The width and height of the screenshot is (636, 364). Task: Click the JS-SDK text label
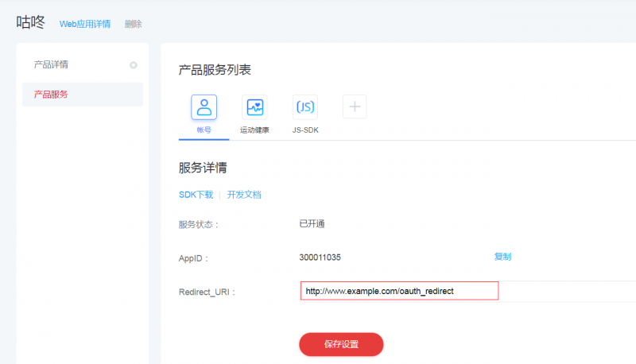coord(305,130)
